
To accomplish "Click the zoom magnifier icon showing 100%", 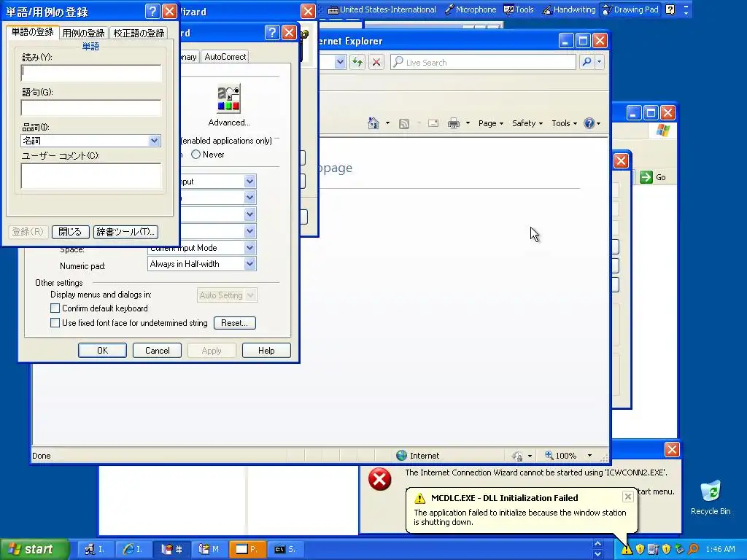I will pos(549,455).
